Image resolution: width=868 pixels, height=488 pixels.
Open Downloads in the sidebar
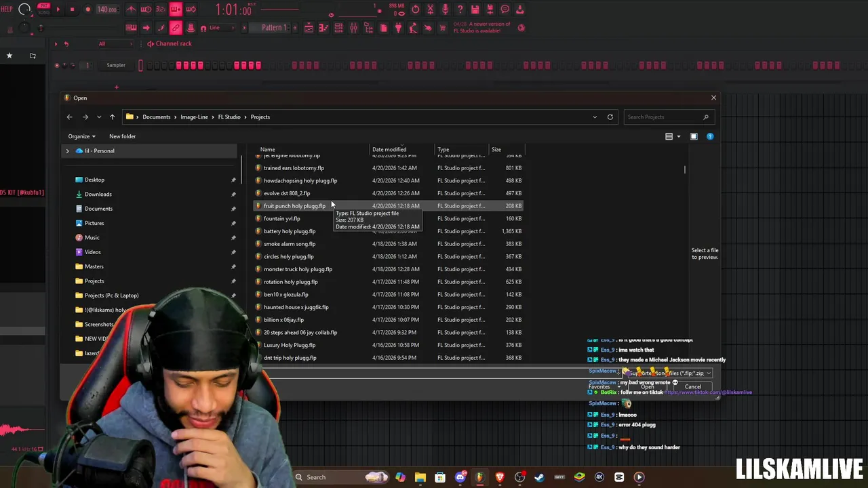click(98, 194)
